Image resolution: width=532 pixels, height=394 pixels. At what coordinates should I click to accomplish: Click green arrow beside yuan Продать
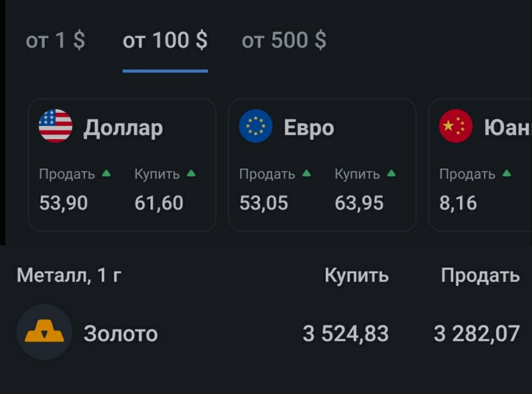[507, 173]
